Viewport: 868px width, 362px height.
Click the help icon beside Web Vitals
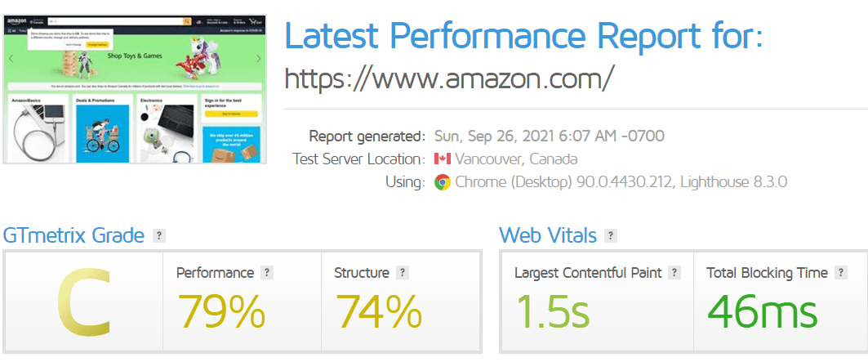[611, 236]
